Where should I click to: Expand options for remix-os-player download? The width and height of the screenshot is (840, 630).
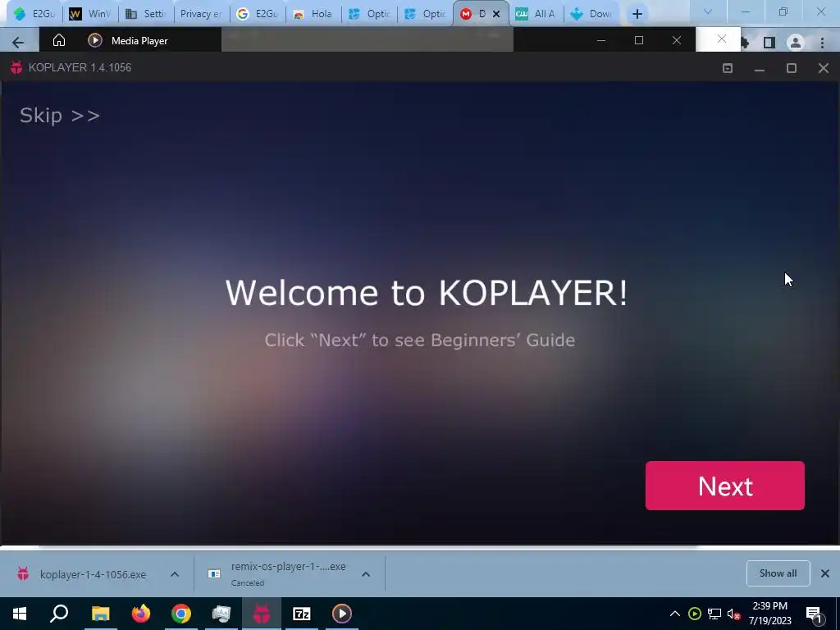tap(366, 574)
